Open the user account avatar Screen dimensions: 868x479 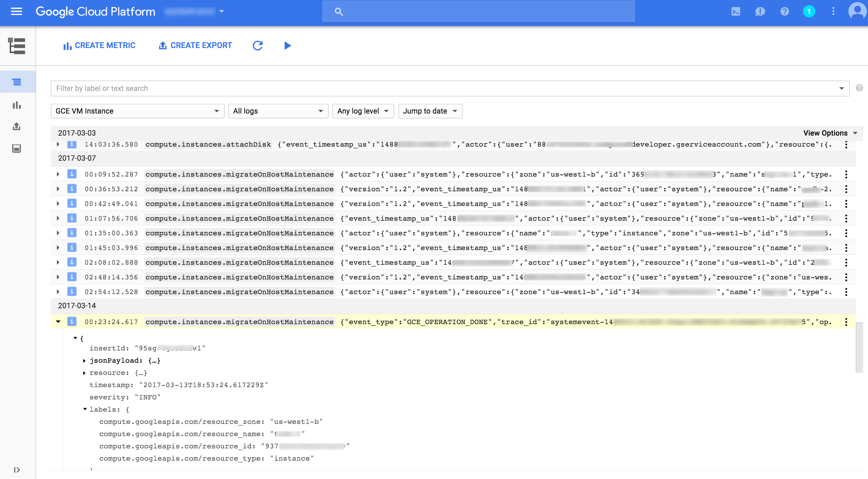(857, 11)
